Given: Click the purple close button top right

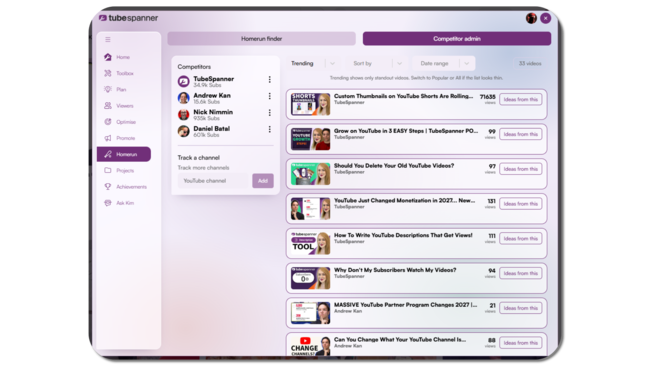Looking at the screenshot, I should [546, 18].
